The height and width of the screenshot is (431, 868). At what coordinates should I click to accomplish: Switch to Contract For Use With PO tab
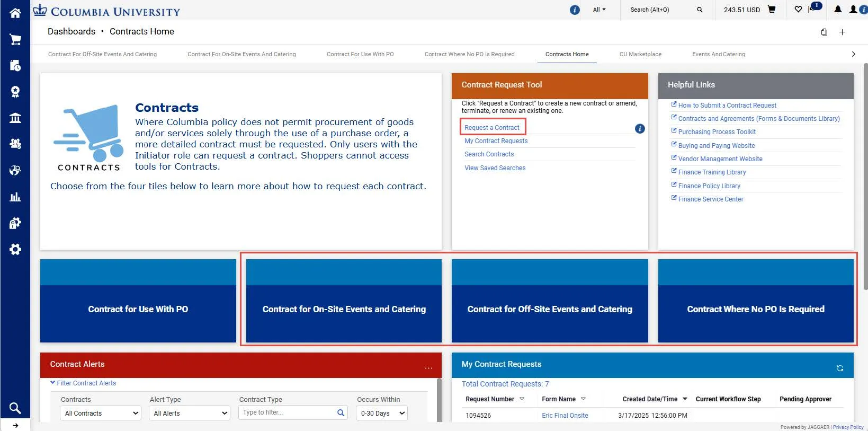click(360, 54)
